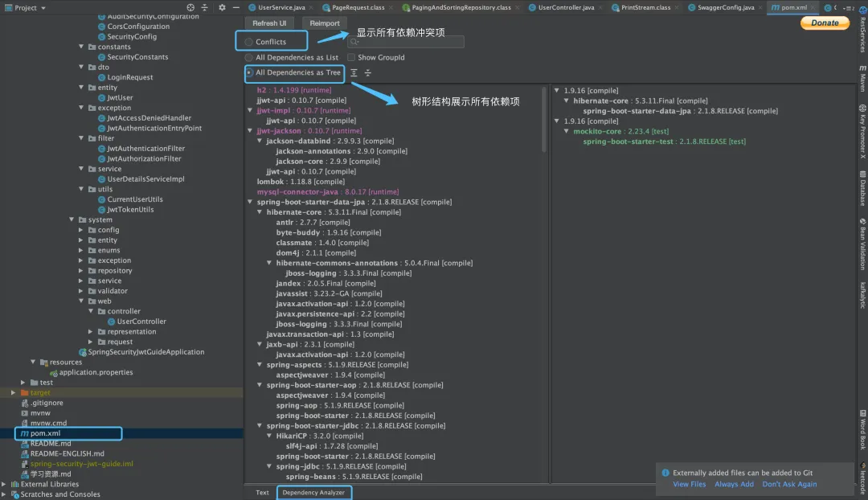Image resolution: width=868 pixels, height=500 pixels.
Task: Open the kafkalytic side panel
Action: (862, 295)
